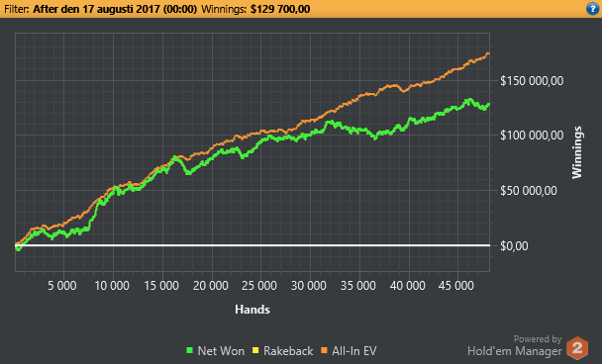The image size is (602, 364).
Task: Click the Rakeback legend label
Action: tap(288, 351)
